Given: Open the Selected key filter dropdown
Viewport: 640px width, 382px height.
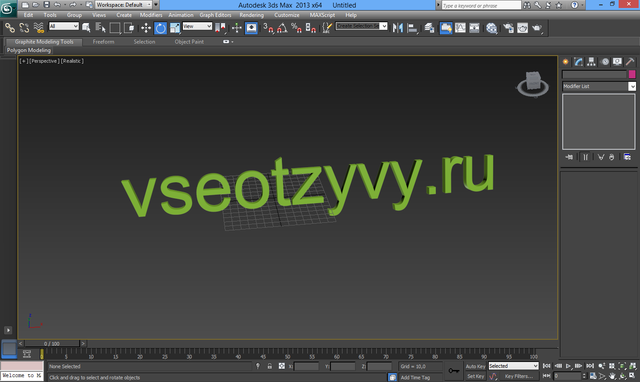Looking at the screenshot, I should [513, 366].
